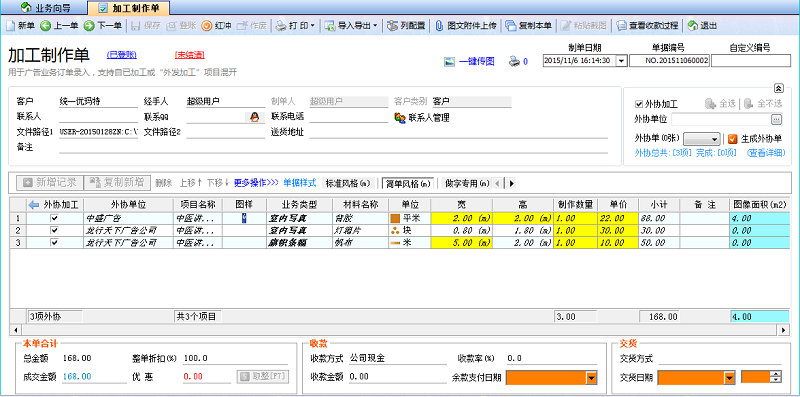Click the 全选 select all button
800x397 pixels.
pos(720,104)
